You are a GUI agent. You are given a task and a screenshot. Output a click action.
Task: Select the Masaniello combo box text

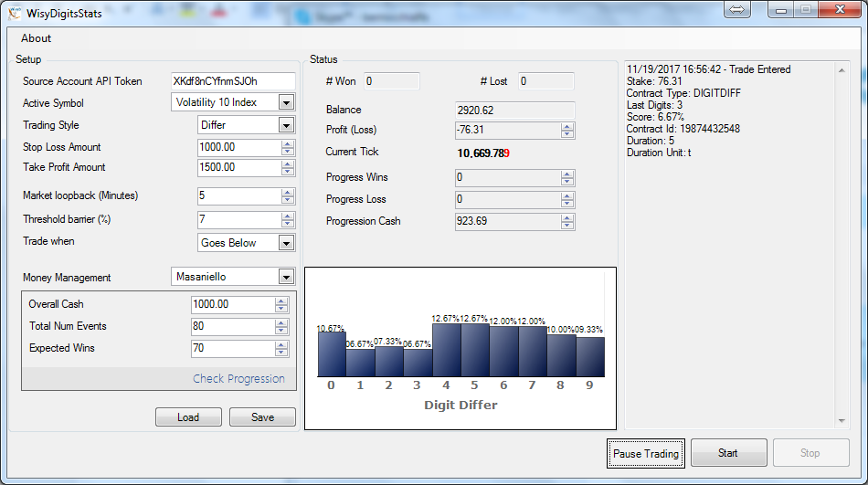click(x=201, y=277)
